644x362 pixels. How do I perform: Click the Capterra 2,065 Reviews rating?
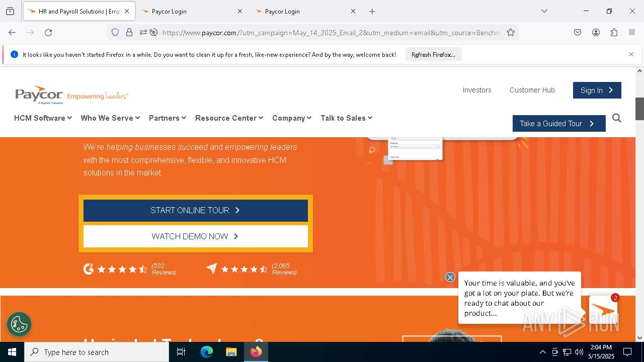(x=252, y=269)
